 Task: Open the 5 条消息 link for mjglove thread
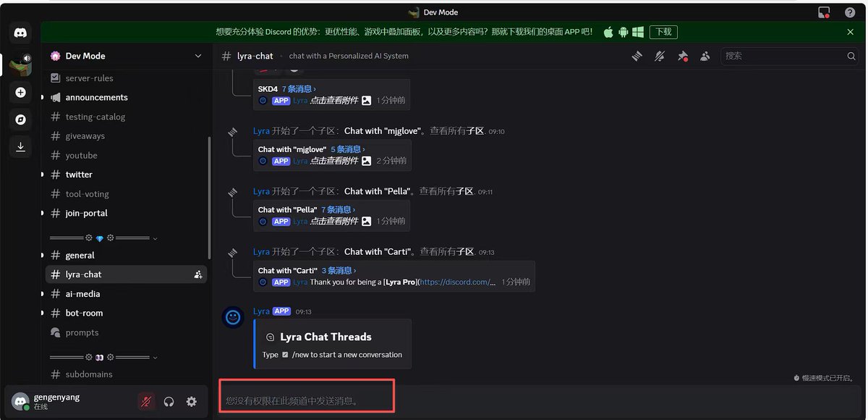pos(349,149)
